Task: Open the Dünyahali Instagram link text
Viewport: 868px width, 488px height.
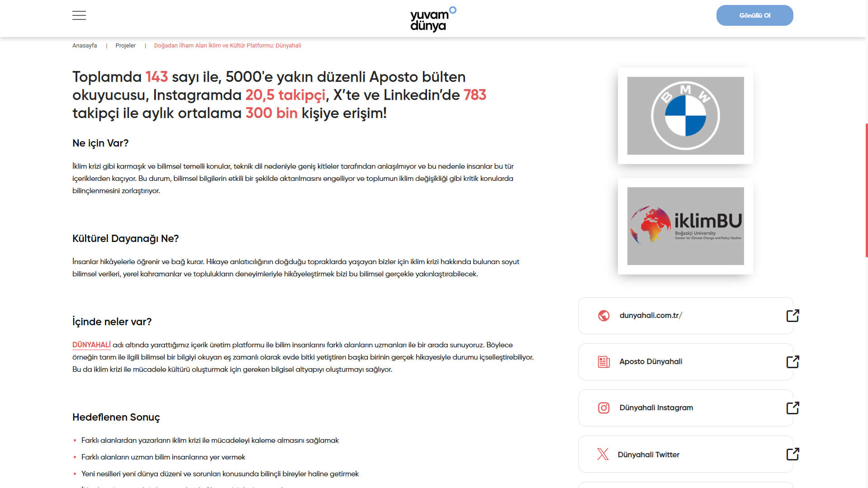Action: coord(656,408)
